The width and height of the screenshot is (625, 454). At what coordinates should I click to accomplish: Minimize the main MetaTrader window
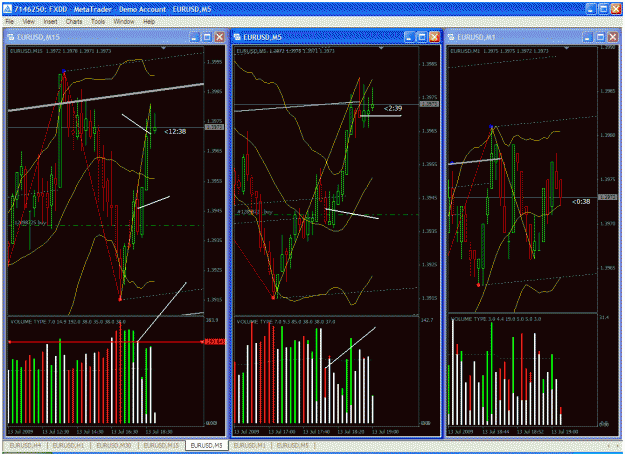click(x=591, y=9)
